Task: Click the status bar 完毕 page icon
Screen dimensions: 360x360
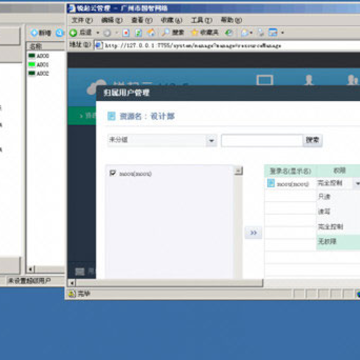Action: (x=72, y=294)
